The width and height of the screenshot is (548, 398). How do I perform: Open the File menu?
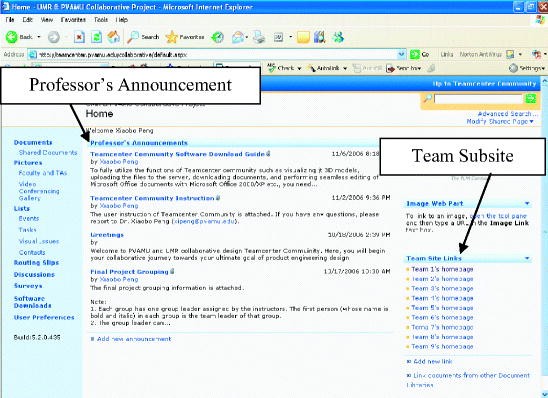(x=10, y=20)
